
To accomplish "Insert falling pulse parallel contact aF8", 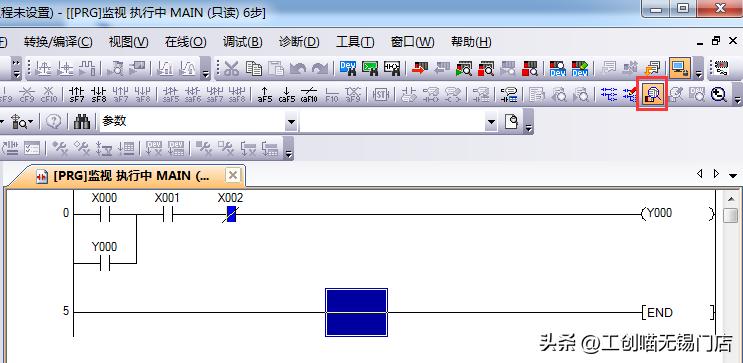I will click(142, 94).
